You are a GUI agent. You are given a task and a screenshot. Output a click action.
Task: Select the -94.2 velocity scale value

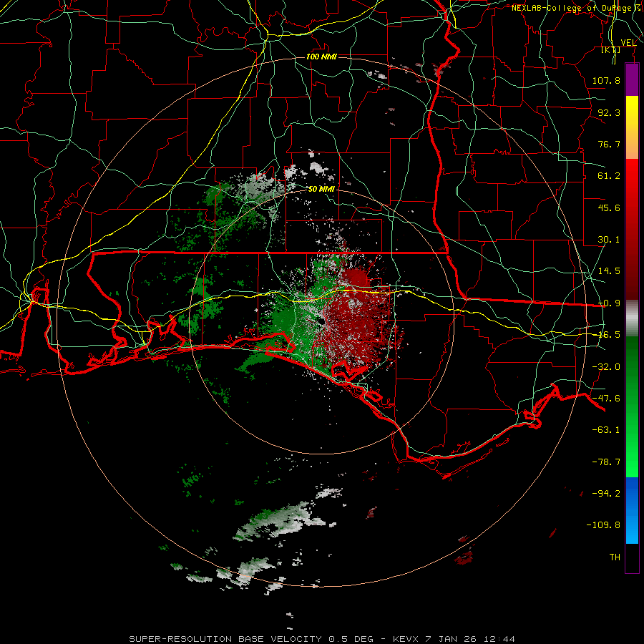[606, 493]
